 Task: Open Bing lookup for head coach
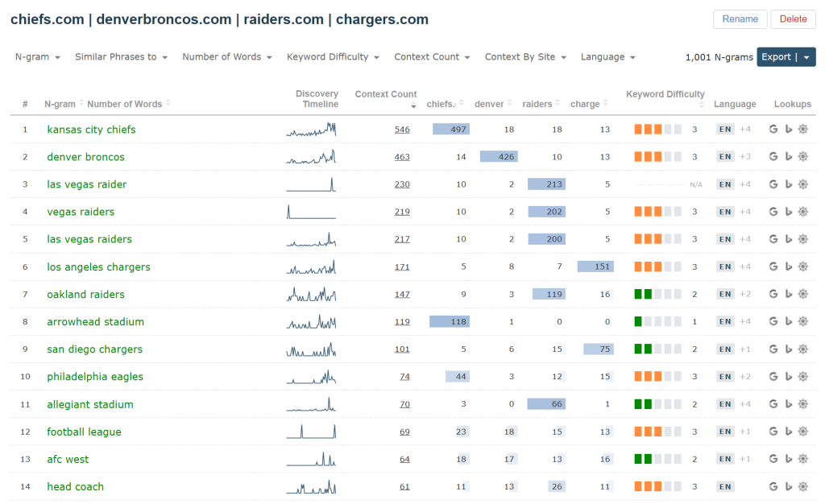788,486
